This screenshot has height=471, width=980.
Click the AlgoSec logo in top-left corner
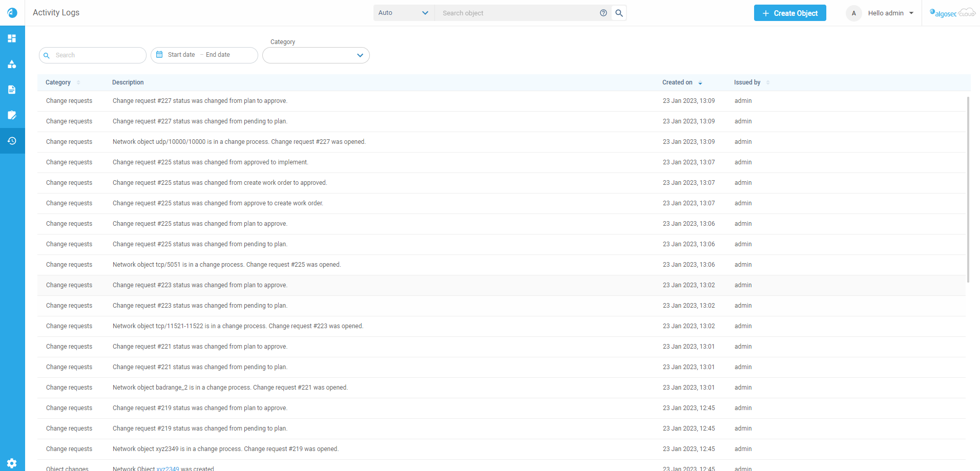pyautogui.click(x=12, y=13)
